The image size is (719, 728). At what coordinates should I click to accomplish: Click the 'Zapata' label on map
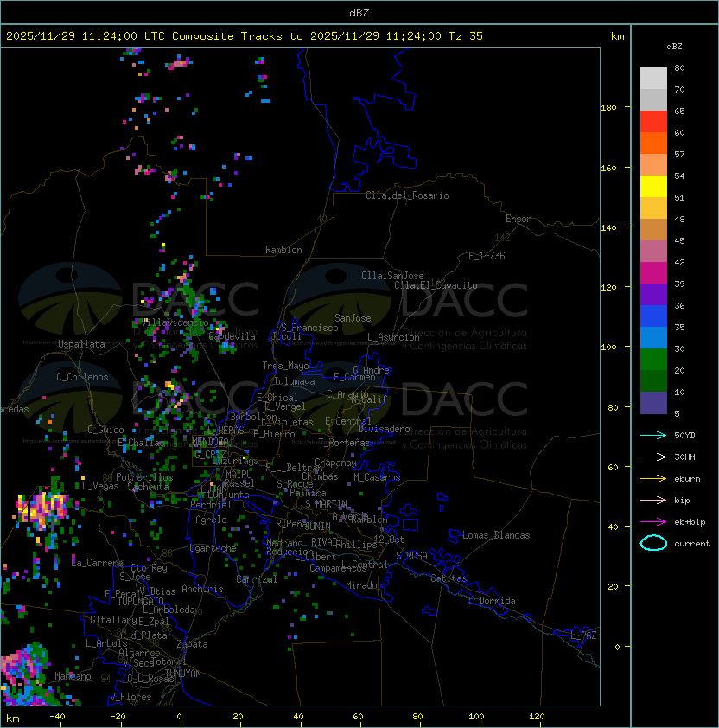click(x=192, y=644)
